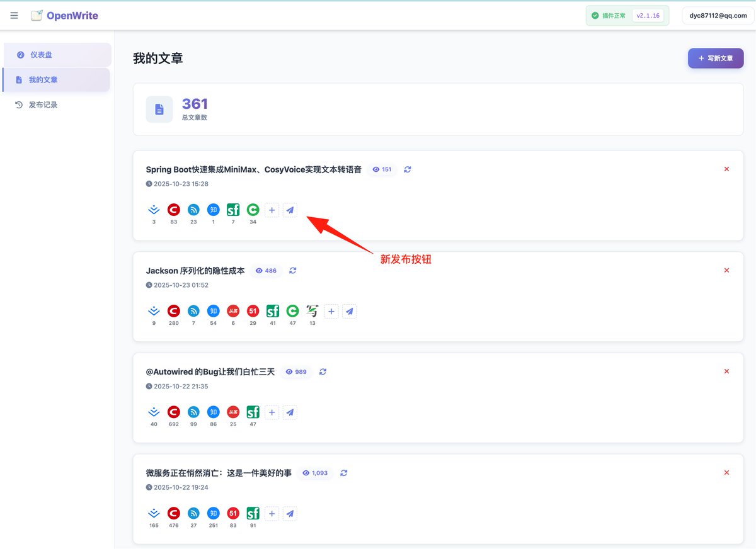Click the green C icon on Spring Boot article
The image size is (756, 549).
(253, 210)
